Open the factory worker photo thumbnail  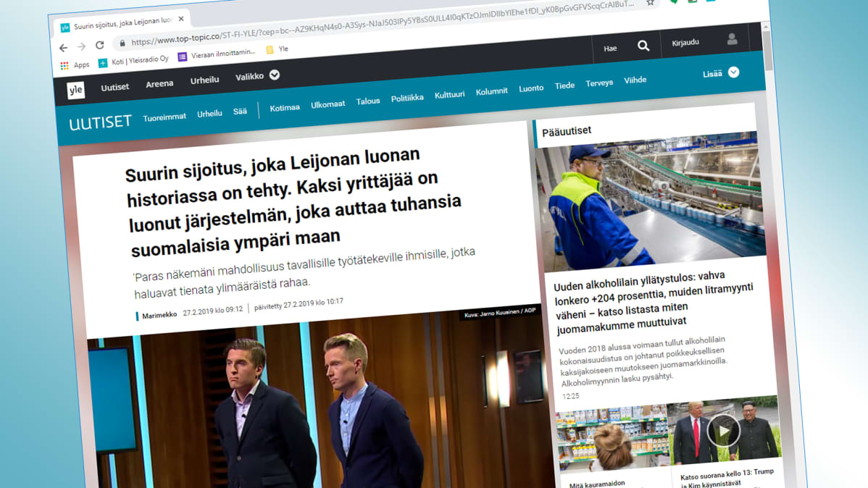pos(651,202)
